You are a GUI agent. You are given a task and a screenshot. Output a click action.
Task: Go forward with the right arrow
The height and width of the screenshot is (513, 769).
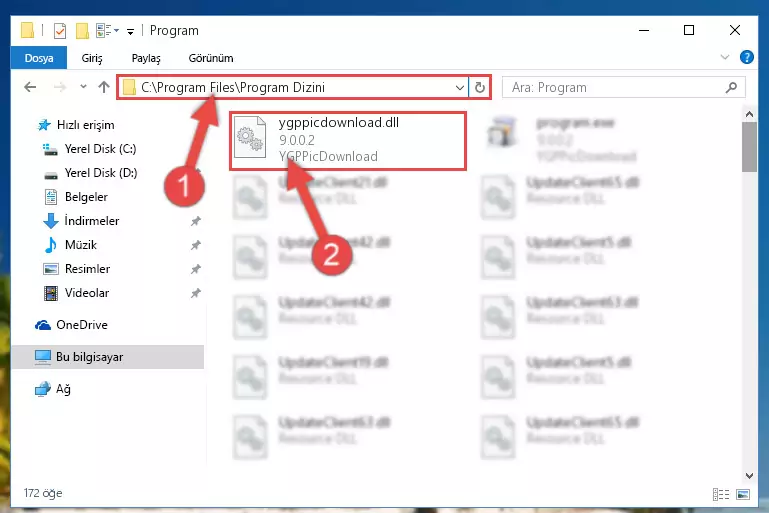[x=60, y=87]
